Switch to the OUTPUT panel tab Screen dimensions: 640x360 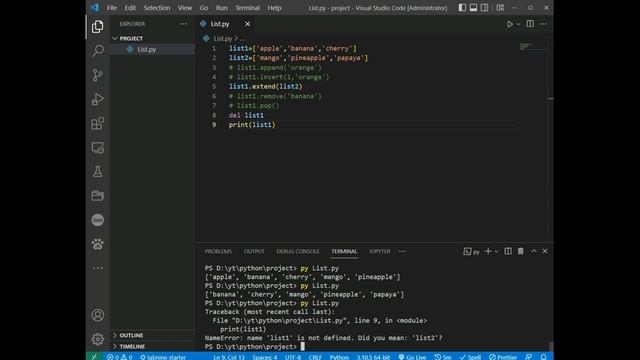tap(254, 251)
